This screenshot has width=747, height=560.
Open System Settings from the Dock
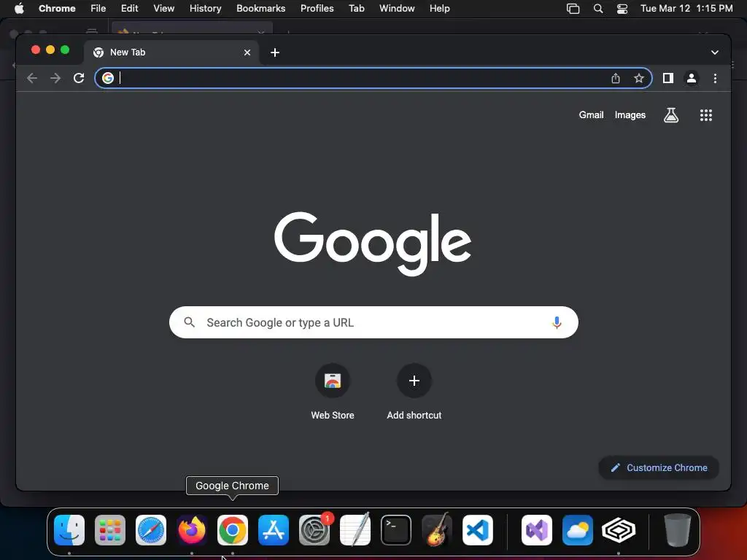[314, 529]
